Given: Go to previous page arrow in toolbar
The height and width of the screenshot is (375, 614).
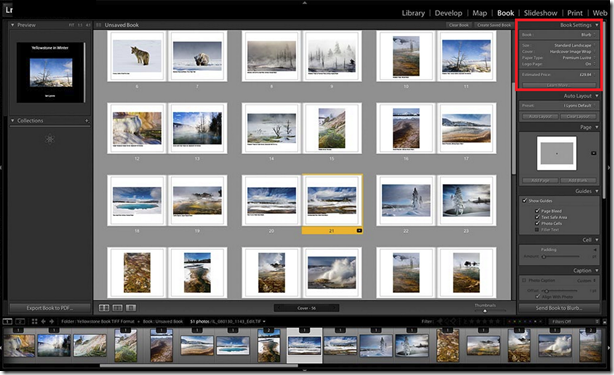Looking at the screenshot, I should (278, 308).
